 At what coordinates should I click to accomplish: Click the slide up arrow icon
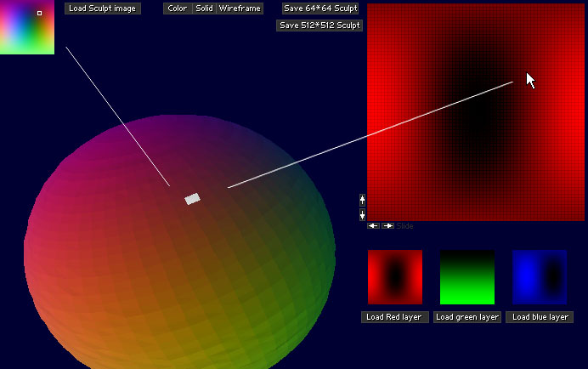click(362, 201)
